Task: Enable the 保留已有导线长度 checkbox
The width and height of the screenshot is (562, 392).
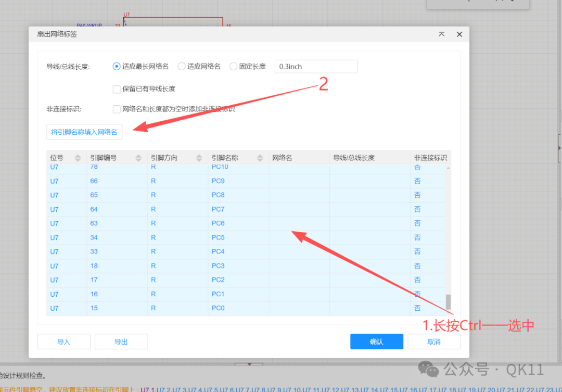Action: pos(117,89)
